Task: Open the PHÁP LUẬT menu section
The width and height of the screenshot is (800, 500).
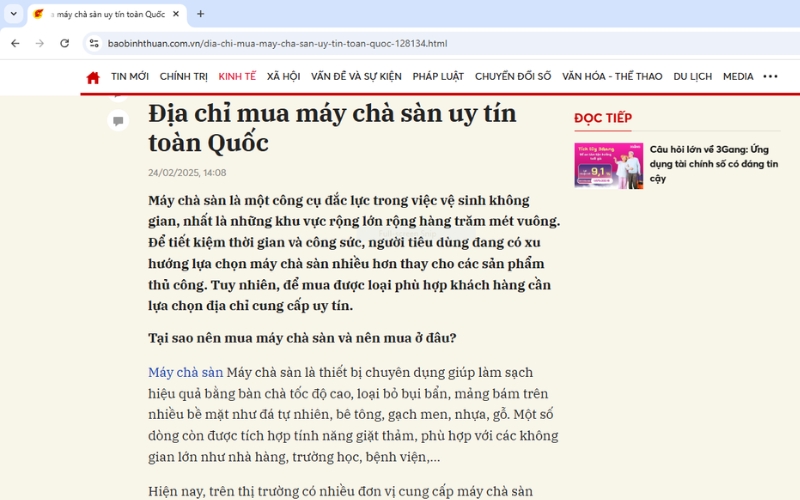Action: click(x=438, y=77)
